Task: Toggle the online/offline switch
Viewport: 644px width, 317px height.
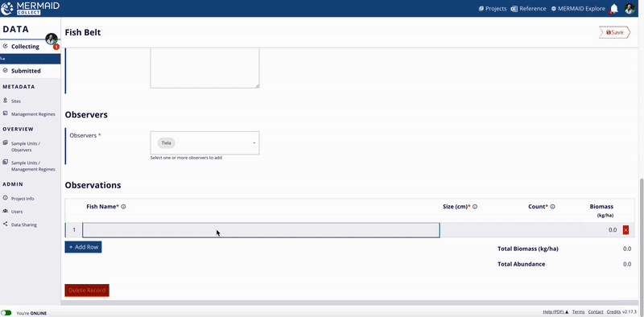Action: click(6, 313)
